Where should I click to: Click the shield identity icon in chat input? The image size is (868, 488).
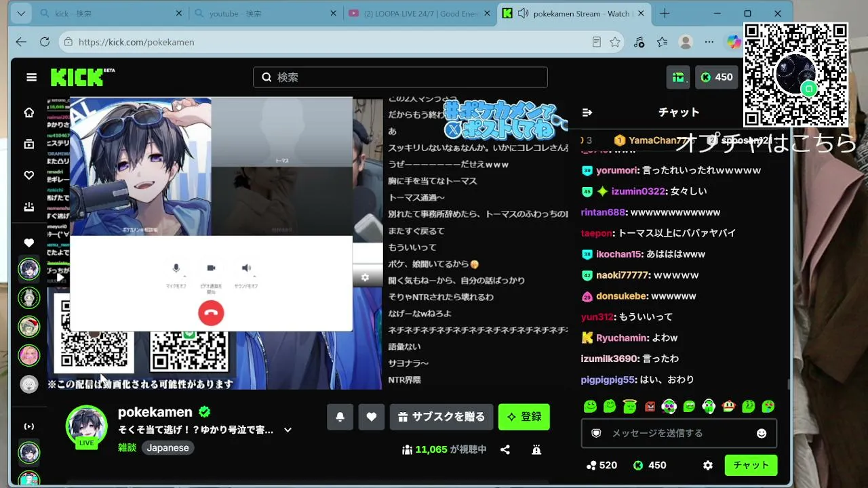(596, 433)
